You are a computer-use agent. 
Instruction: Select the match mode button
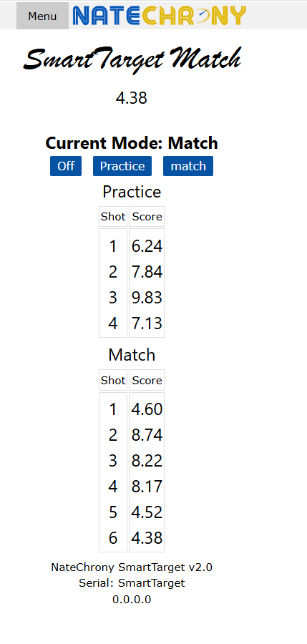(188, 166)
